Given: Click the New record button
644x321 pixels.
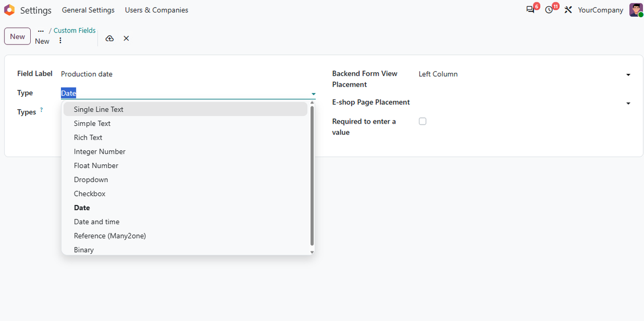Looking at the screenshot, I should point(17,36).
